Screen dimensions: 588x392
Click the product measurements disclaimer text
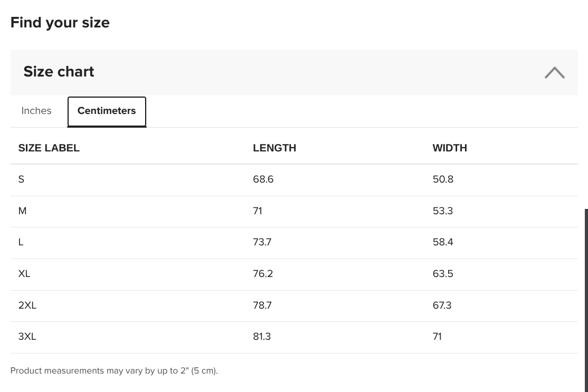[114, 371]
